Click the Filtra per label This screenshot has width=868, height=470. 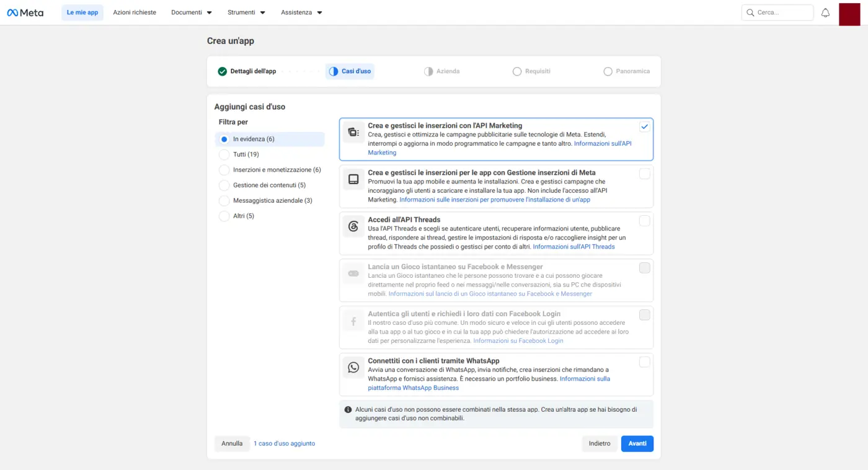click(x=233, y=122)
